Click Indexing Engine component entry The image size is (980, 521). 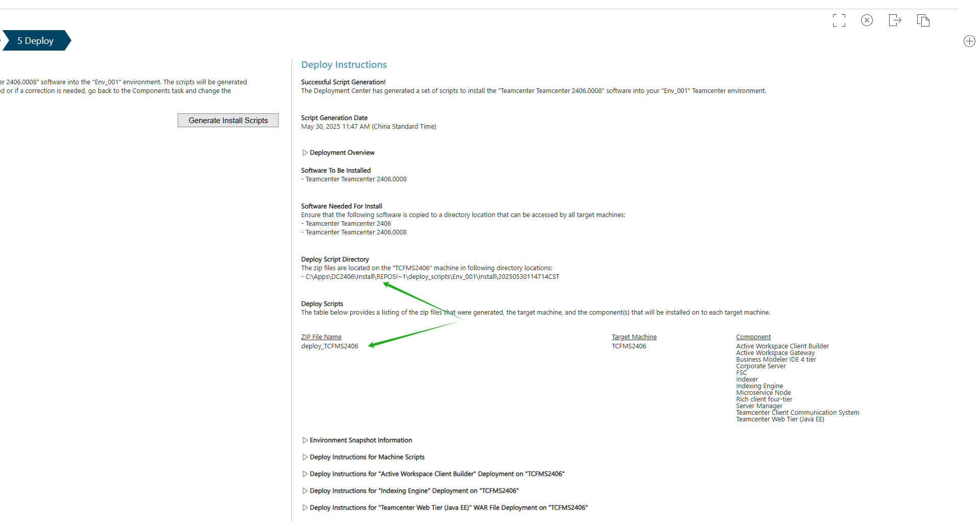point(759,386)
